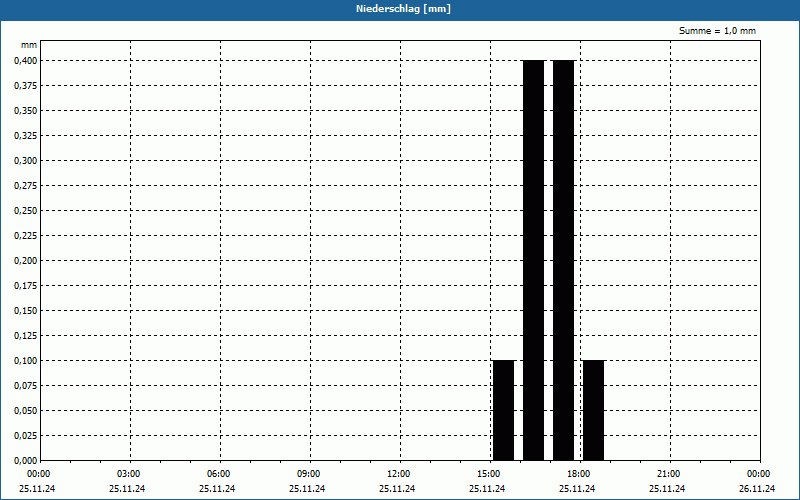Click the 12:00 time label
The width and height of the screenshot is (800, 500).
click(x=398, y=474)
